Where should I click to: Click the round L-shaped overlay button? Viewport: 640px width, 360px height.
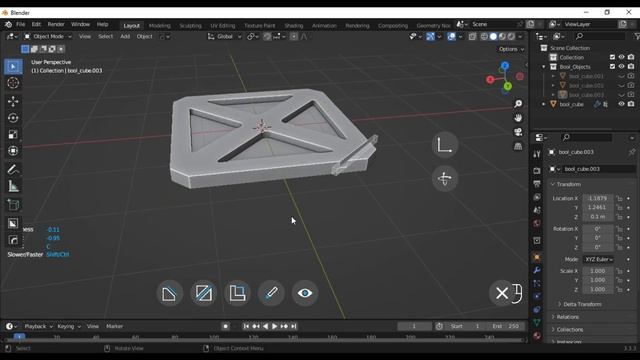444,145
